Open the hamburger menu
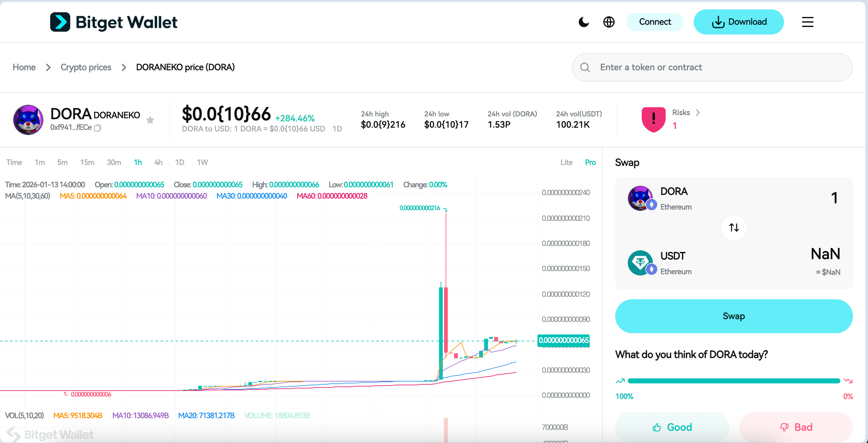The width and height of the screenshot is (868, 443). click(807, 22)
